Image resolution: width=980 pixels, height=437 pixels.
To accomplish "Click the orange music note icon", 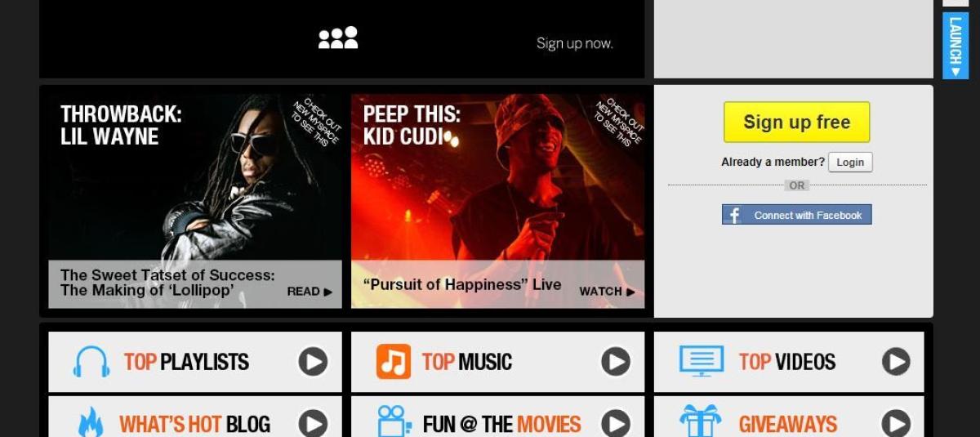I will (394, 362).
